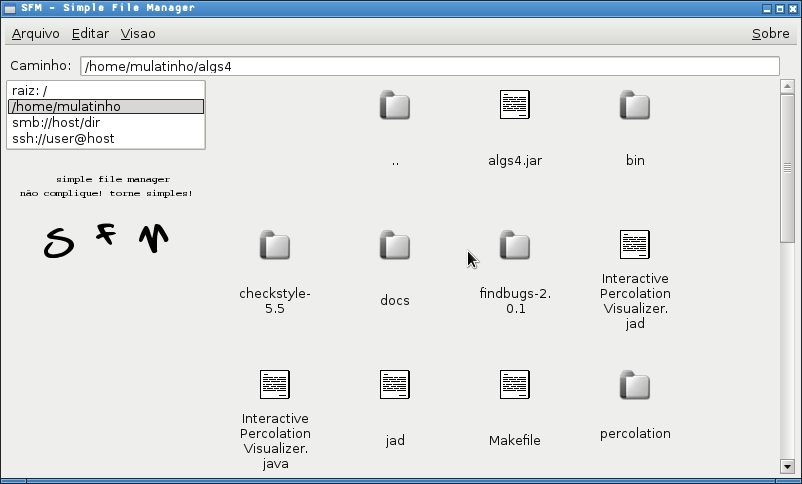Select 'raiz: /' bookmark entry
This screenshot has width=802, height=484.
pyautogui.click(x=106, y=91)
